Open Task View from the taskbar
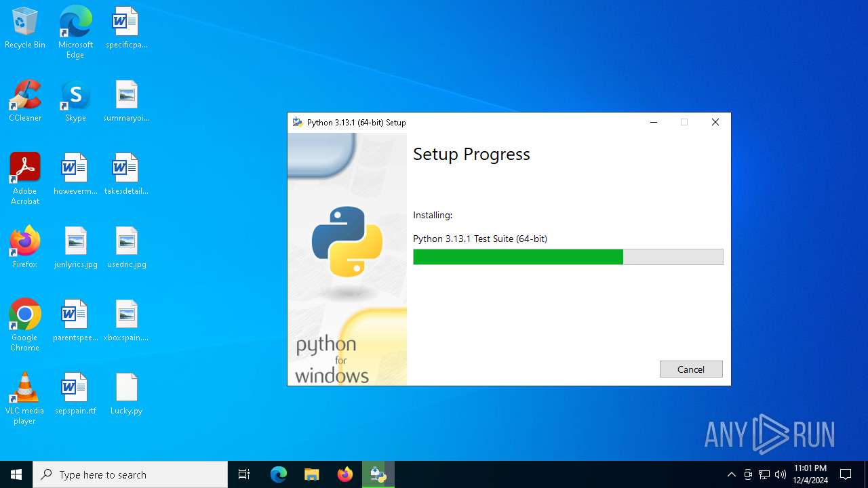Screen dimensions: 868x488 pyautogui.click(x=244, y=474)
